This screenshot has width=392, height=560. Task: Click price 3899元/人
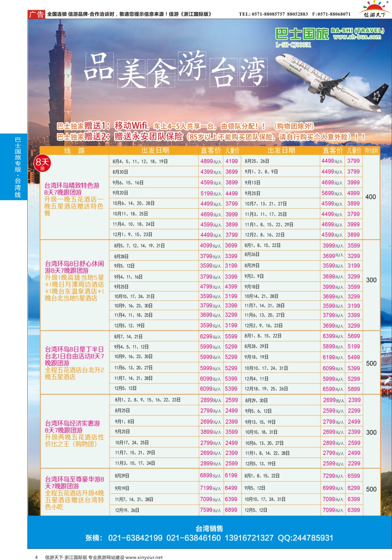[x=211, y=432]
